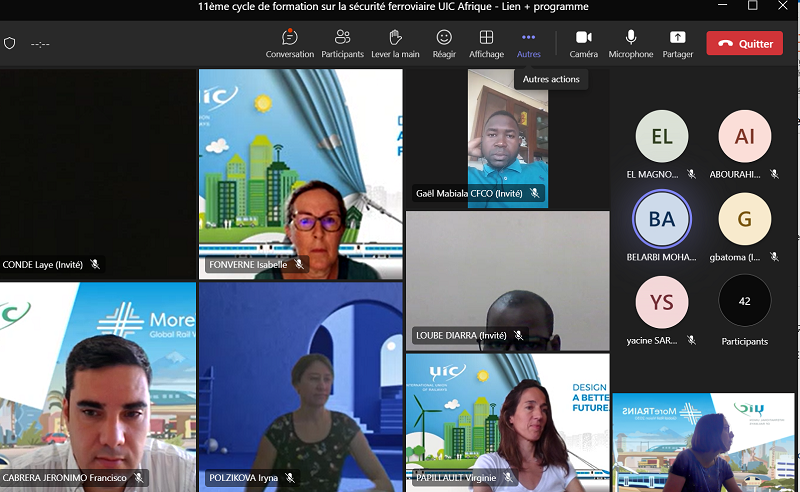Select the YS avatar of yacine SAR...
The height and width of the screenshot is (492, 800).
[x=662, y=302]
